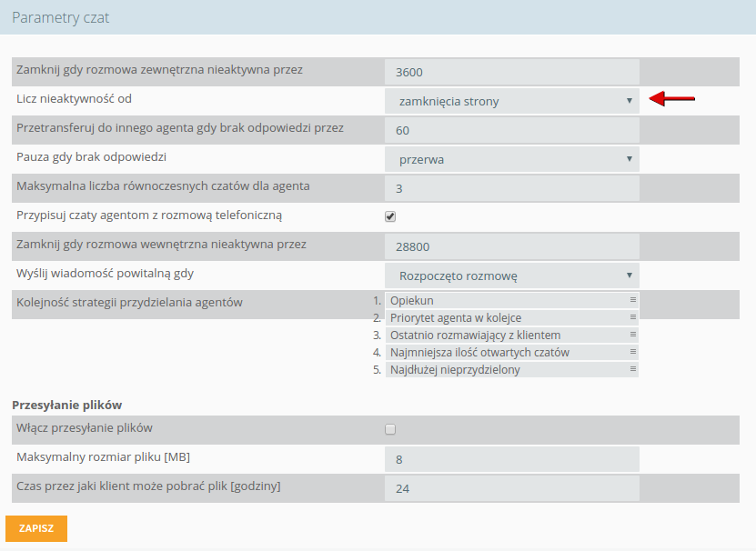The image size is (756, 551).
Task: Select the Priorytet agenta w kolejce item
Action: [511, 317]
